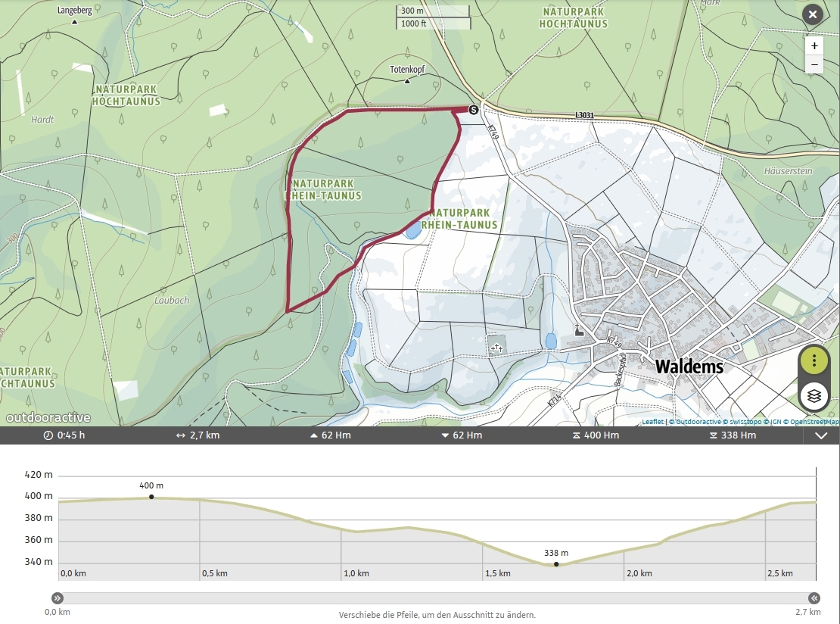Zoom in on the map
The height and width of the screenshot is (624, 840).
(814, 45)
